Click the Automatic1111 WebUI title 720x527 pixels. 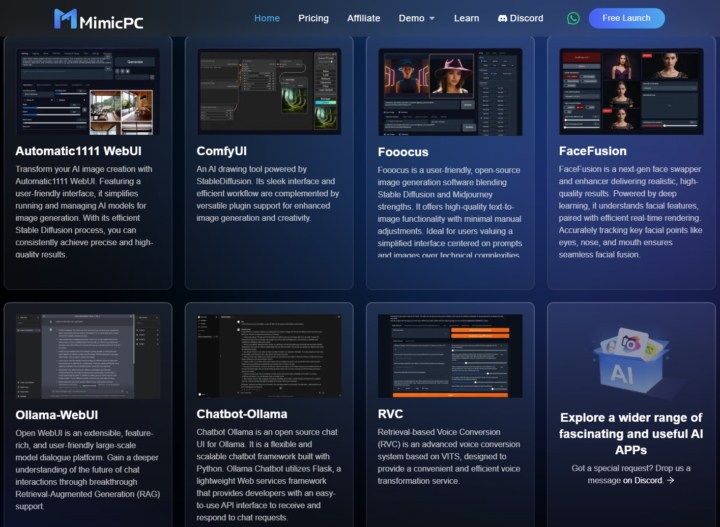coord(79,151)
